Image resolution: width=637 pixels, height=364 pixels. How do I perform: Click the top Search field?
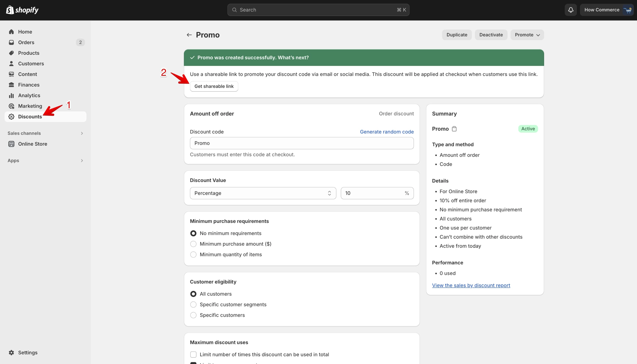[x=318, y=10]
